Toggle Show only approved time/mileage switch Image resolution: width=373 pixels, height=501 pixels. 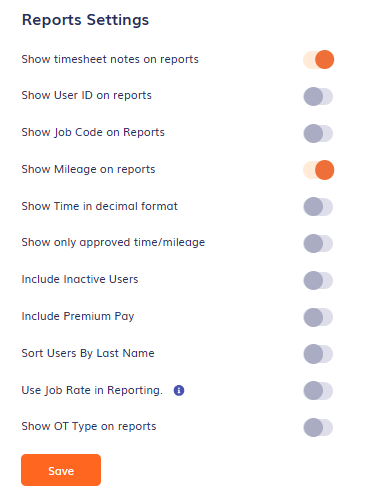(318, 243)
